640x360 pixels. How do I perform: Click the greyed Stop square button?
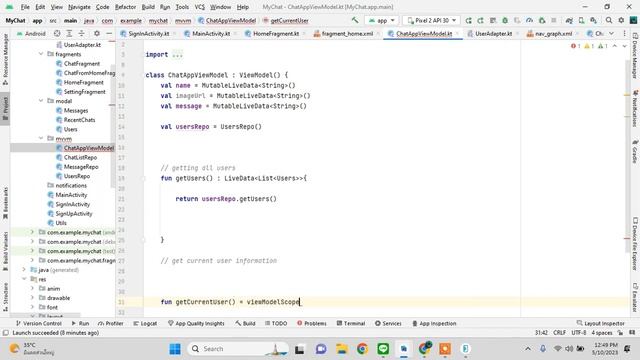coord(554,20)
